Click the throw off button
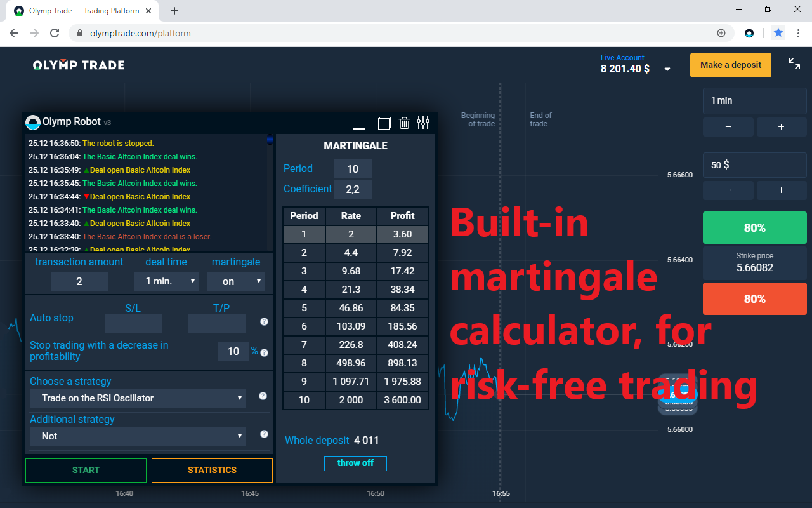This screenshot has height=508, width=812. 355,463
